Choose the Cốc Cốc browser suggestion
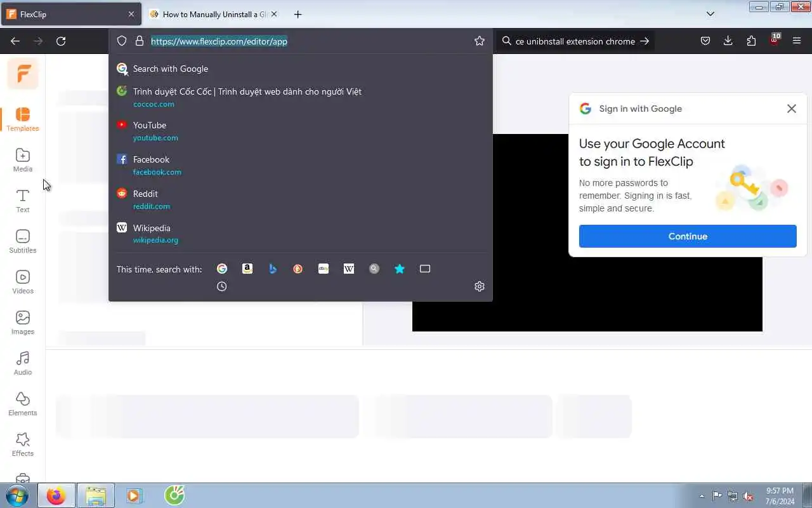 coord(301,97)
